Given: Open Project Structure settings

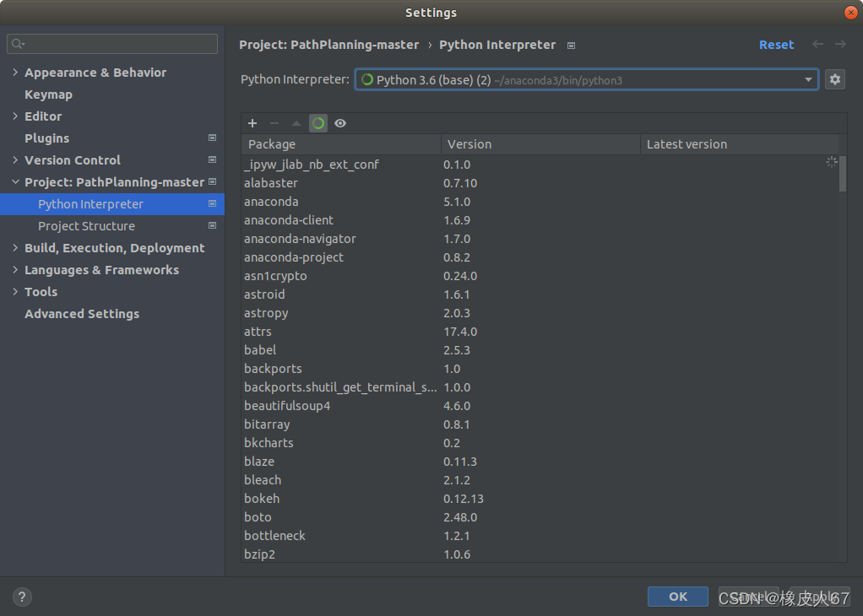Looking at the screenshot, I should coord(86,226).
